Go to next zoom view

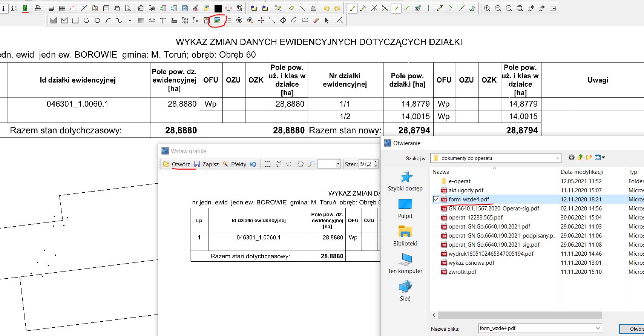pyautogui.click(x=542, y=8)
